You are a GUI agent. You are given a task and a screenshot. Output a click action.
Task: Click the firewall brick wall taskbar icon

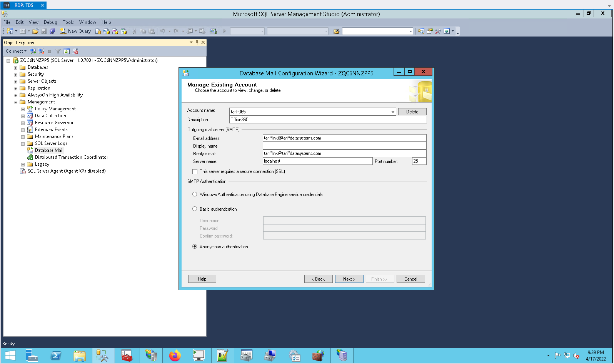pos(318,356)
